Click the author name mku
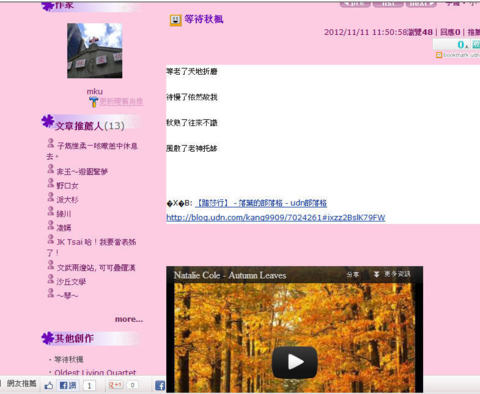The height and width of the screenshot is (394, 480). point(95,91)
